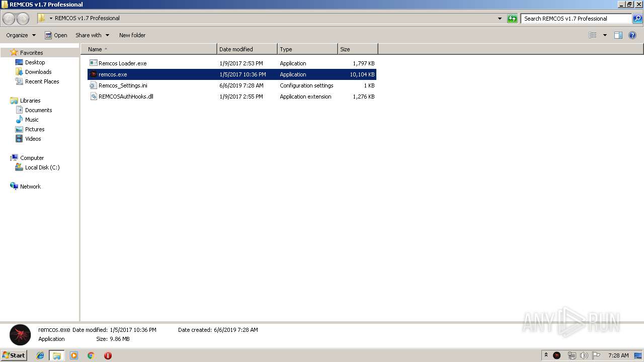Click the red Opera-style taskbar icon
Image resolution: width=644 pixels, height=362 pixels.
point(108,355)
